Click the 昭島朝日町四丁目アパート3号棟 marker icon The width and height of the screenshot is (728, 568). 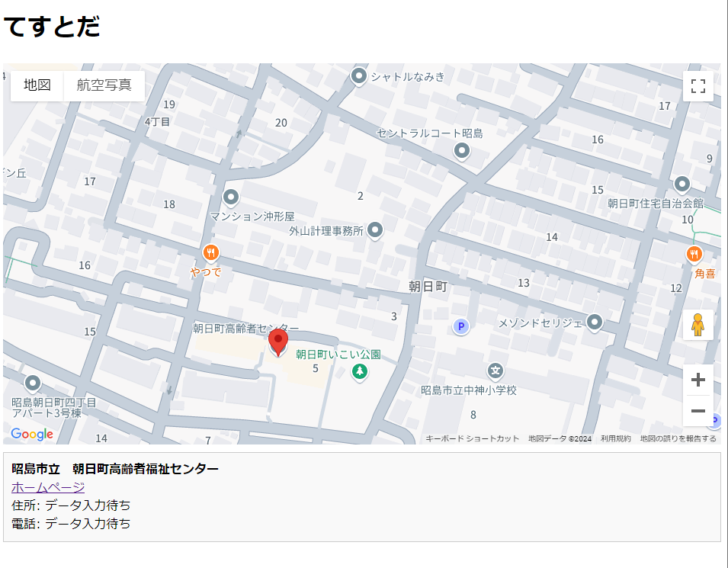(x=33, y=383)
